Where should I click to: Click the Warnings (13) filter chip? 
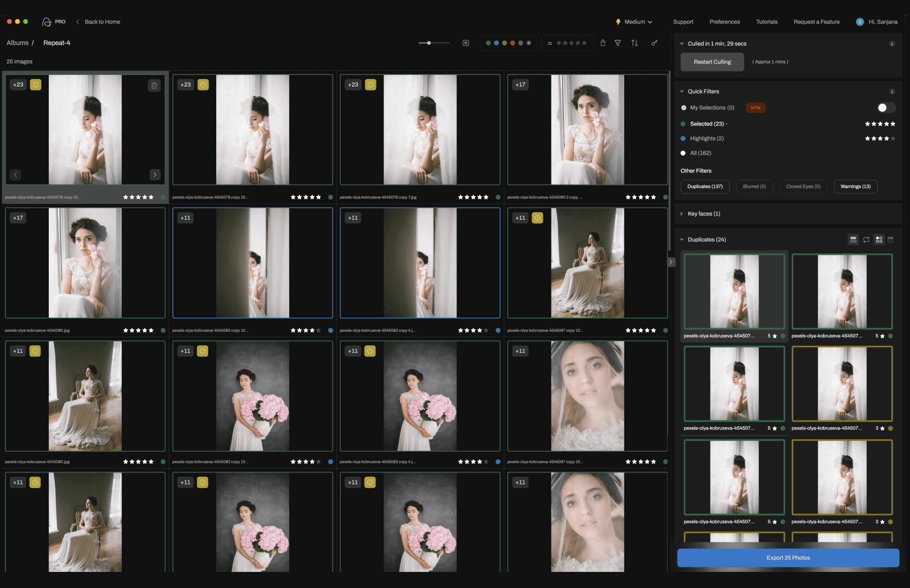[x=855, y=186]
